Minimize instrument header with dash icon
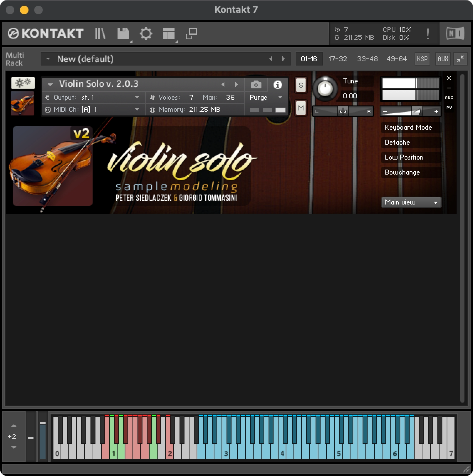Image resolution: width=473 pixels, height=476 pixels. point(449,88)
